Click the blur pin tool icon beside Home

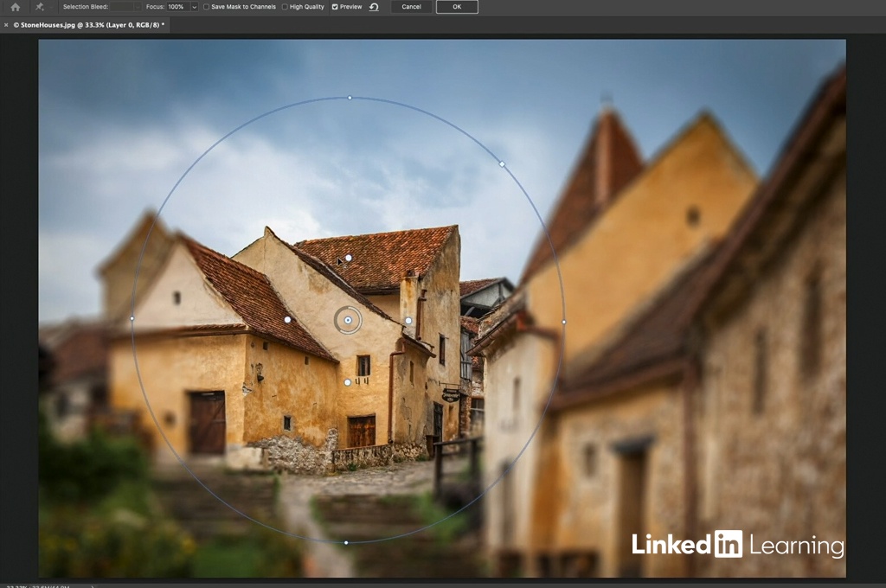tap(40, 7)
